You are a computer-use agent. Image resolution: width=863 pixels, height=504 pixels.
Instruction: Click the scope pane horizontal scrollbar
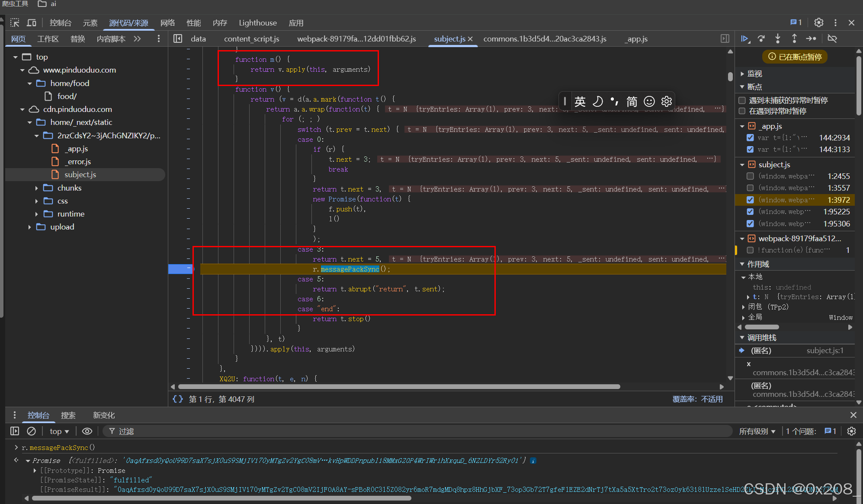point(762,327)
